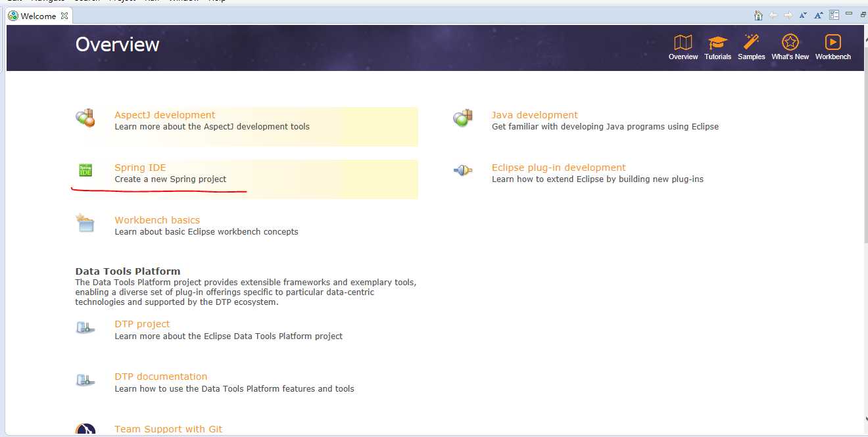This screenshot has height=437, width=868.
Task: Click 'Learn more about the AspectJ development tools'
Action: point(212,126)
